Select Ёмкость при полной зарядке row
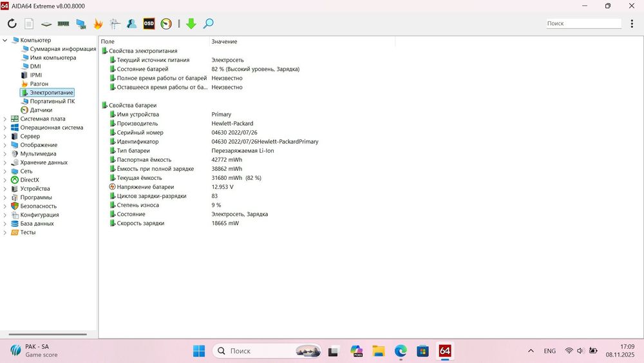Screen dimensions: 644x363 click(155, 169)
